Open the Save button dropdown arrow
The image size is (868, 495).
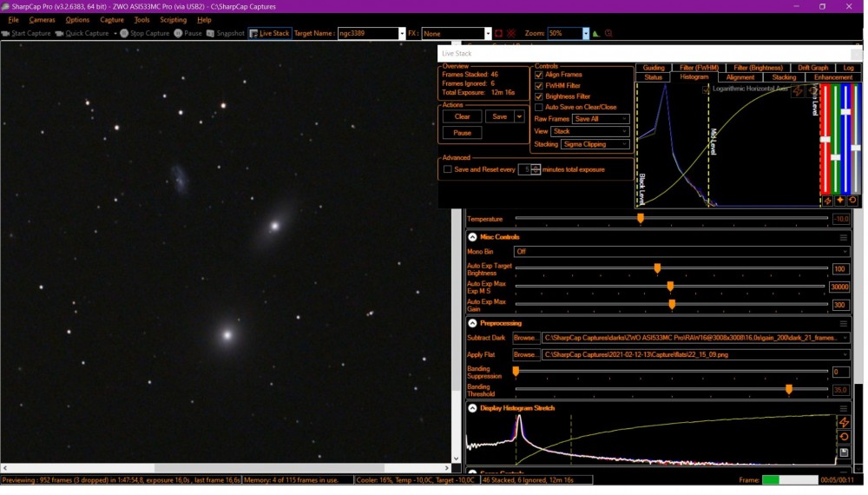pyautogui.click(x=519, y=117)
